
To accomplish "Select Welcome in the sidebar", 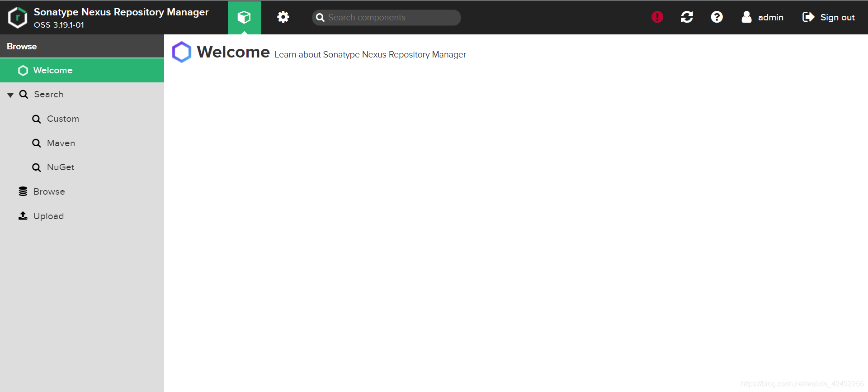I will coord(82,70).
